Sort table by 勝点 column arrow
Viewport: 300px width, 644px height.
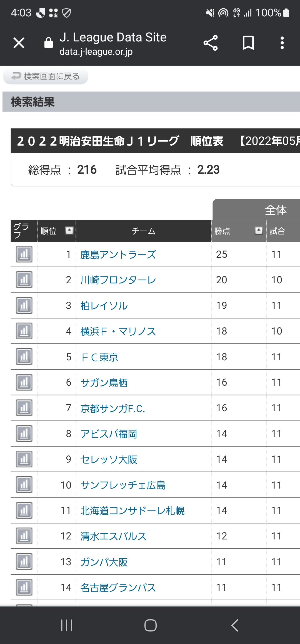coord(259,231)
